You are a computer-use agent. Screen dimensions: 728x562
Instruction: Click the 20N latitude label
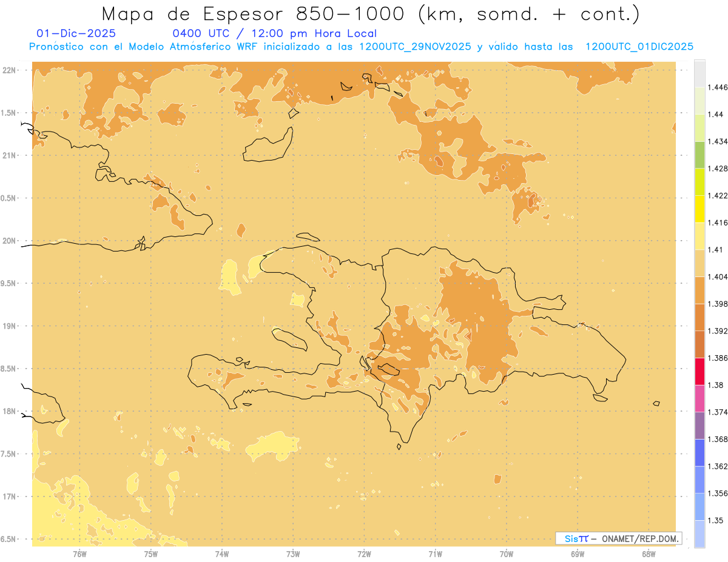point(9,241)
